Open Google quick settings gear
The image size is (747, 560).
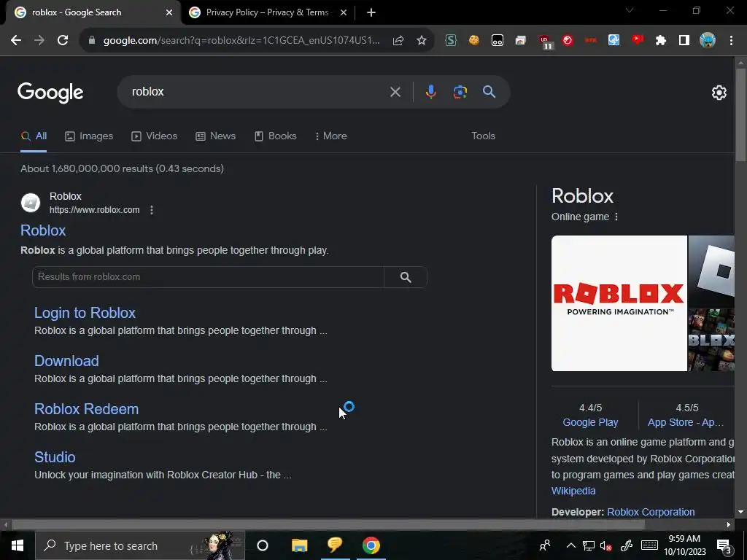point(719,93)
